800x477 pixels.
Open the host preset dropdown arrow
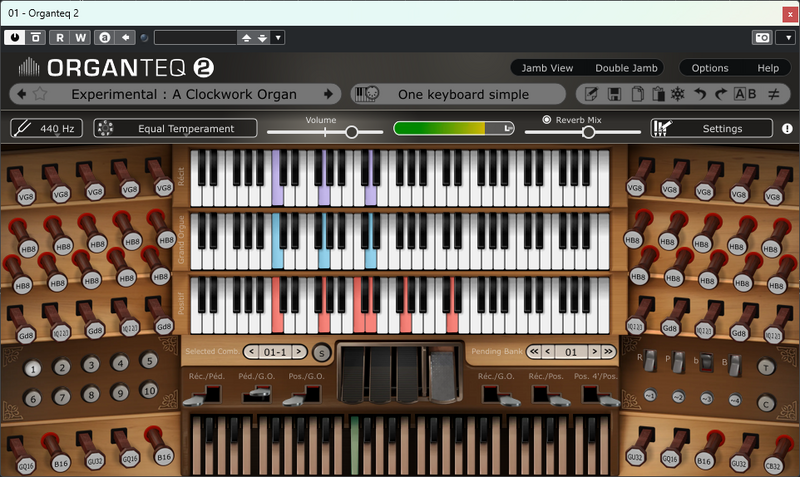click(x=278, y=37)
